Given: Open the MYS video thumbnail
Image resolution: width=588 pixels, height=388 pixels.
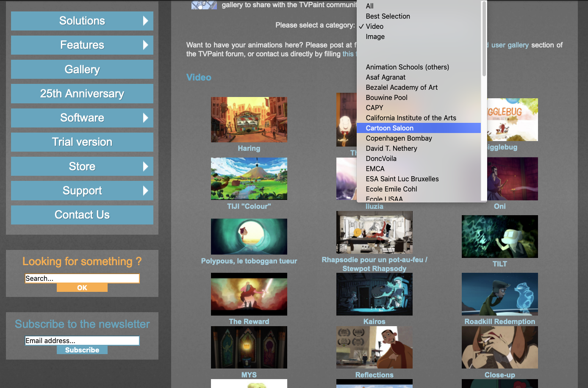Looking at the screenshot, I should (249, 347).
